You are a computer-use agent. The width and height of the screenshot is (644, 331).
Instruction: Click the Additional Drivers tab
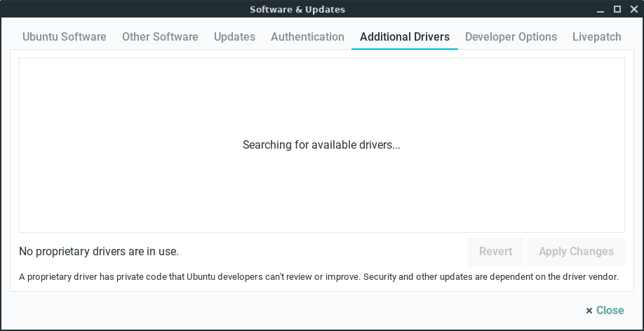coord(404,36)
